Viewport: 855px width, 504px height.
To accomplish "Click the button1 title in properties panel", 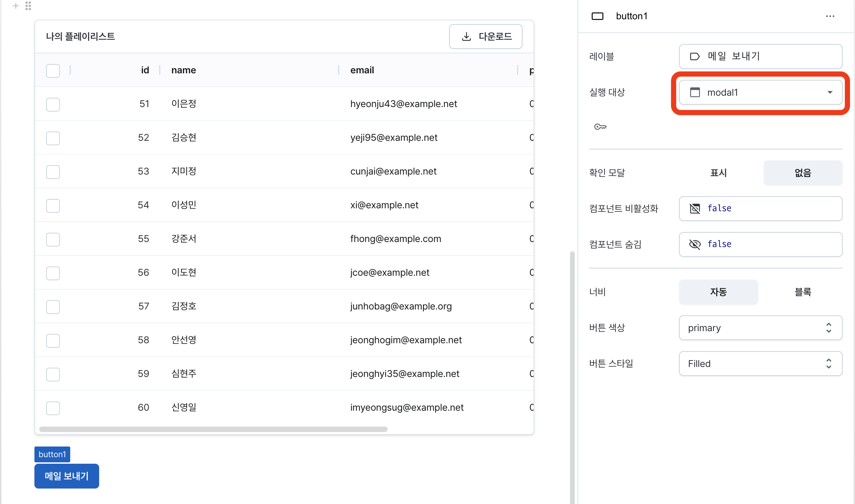I will pyautogui.click(x=632, y=16).
